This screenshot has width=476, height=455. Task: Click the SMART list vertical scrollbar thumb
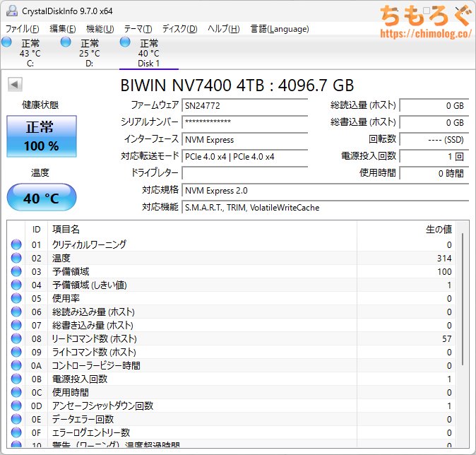click(x=463, y=299)
